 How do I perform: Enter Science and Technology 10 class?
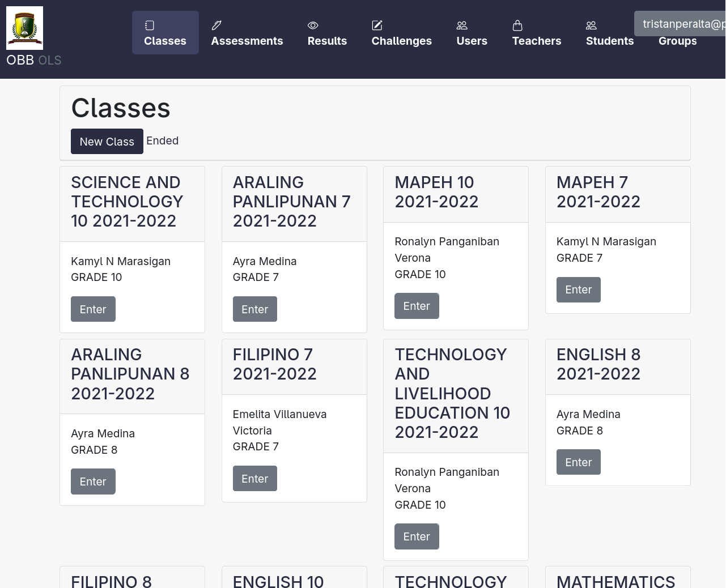tap(93, 309)
